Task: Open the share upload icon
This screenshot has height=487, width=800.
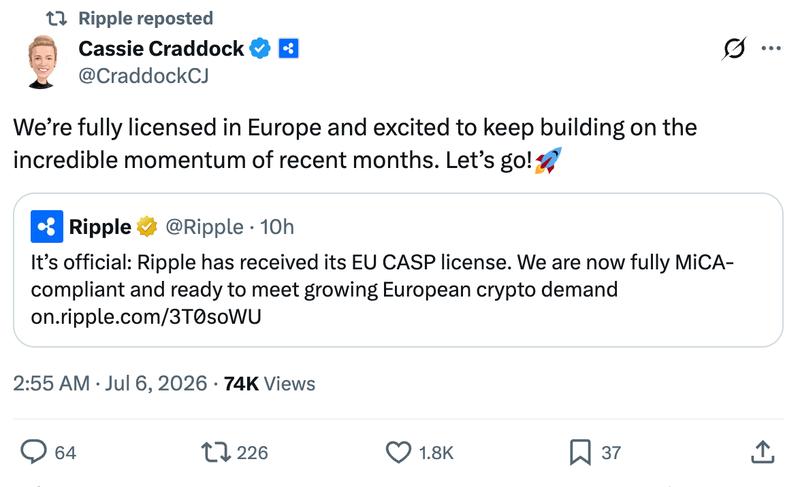Action: (x=763, y=452)
